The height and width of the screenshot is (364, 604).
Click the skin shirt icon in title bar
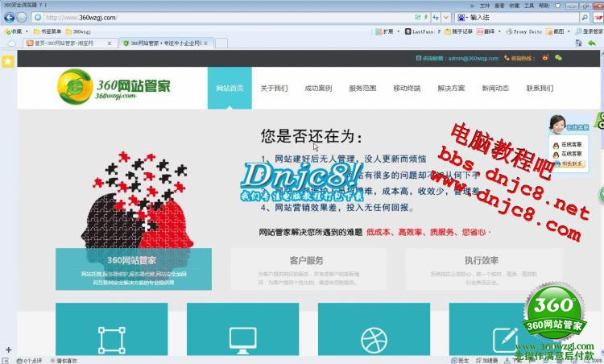click(557, 6)
